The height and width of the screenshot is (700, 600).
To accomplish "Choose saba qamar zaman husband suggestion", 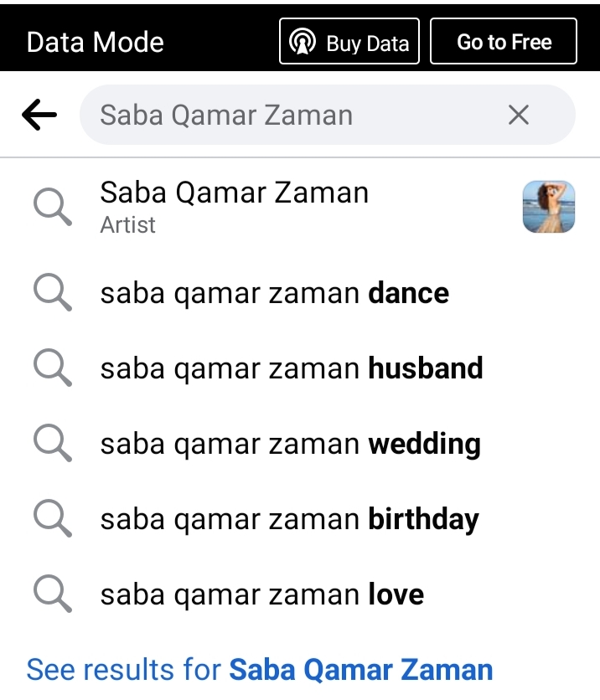I will pyautogui.click(x=300, y=368).
